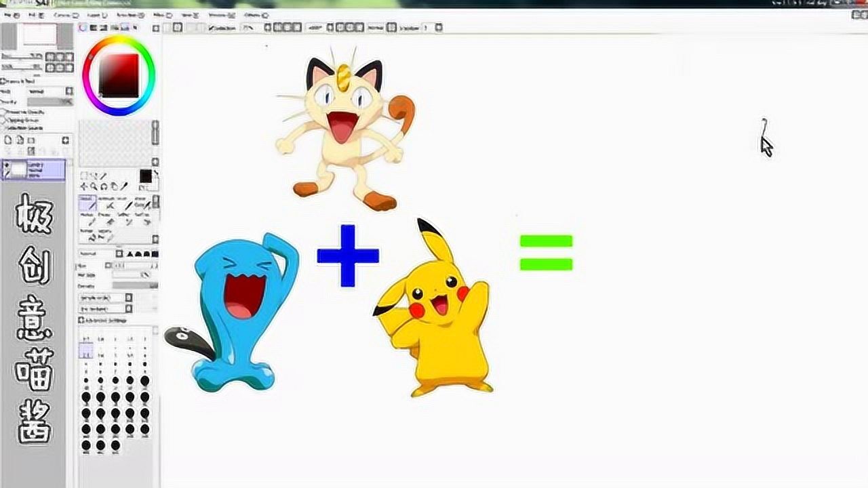Viewport: 868px width, 488px height.
Task: Toggle RGB Slider panel icon
Action: click(93, 28)
